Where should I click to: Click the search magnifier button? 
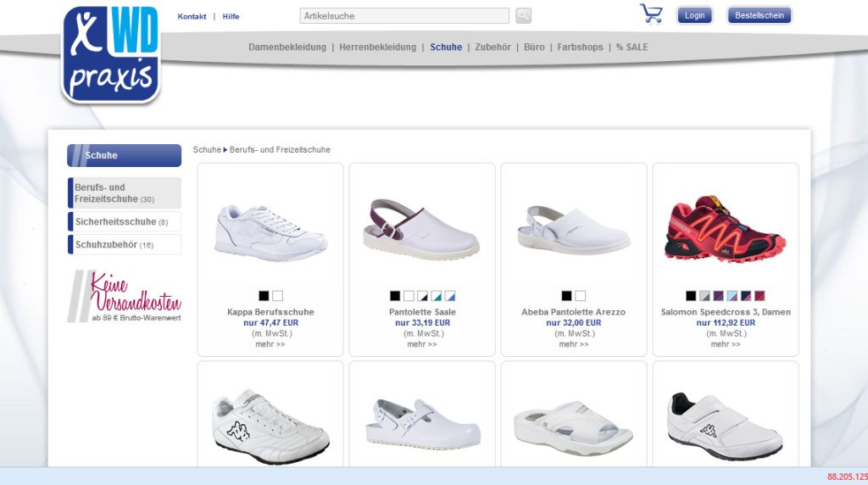pyautogui.click(x=523, y=15)
